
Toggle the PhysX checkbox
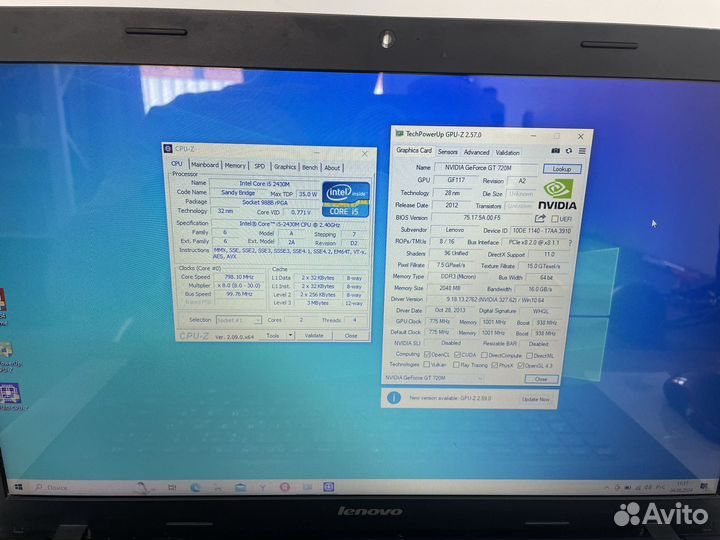tap(494, 366)
